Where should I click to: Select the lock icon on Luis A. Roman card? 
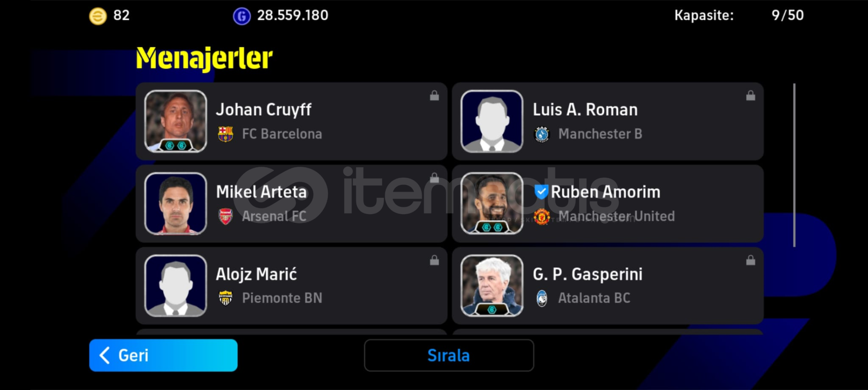pyautogui.click(x=750, y=95)
